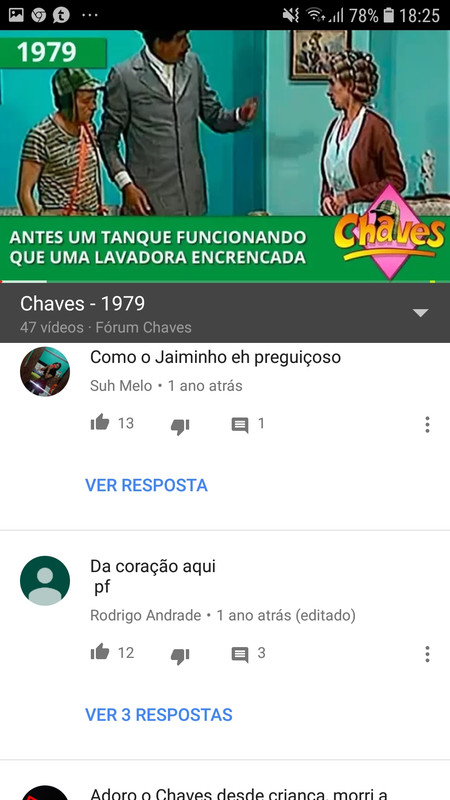Image resolution: width=450 pixels, height=800 pixels.
Task: Click VER 3 RESPOSTAS link
Action: tap(159, 715)
